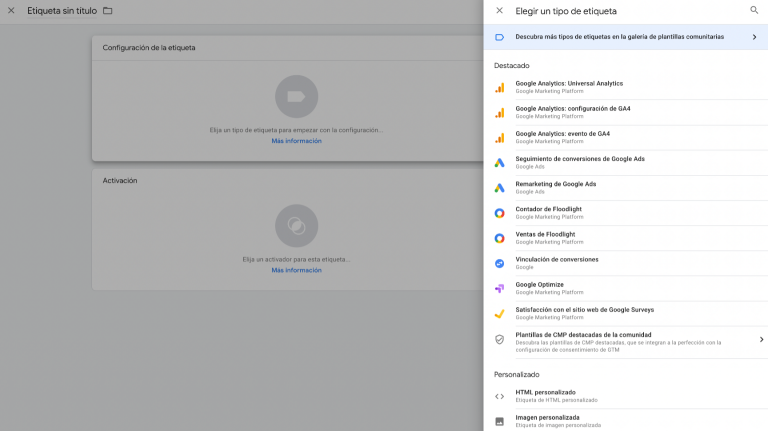Select Google Analytics: evento de GA4
The width and height of the screenshot is (768, 431).
(625, 137)
